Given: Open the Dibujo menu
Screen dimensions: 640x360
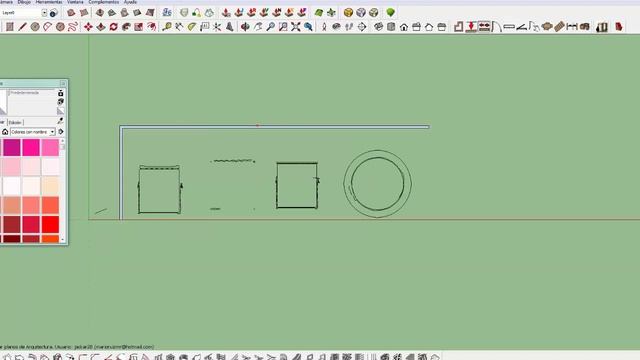Looking at the screenshot, I should coord(24,2).
